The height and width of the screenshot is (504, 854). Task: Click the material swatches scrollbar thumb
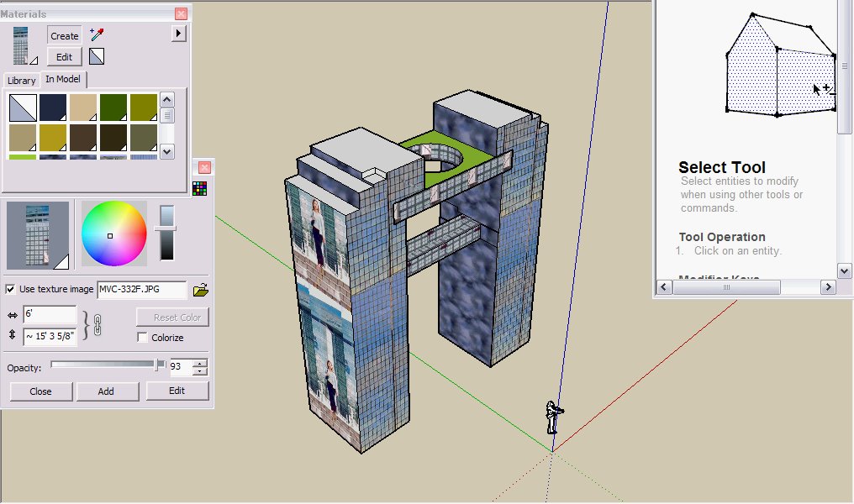pos(167,115)
